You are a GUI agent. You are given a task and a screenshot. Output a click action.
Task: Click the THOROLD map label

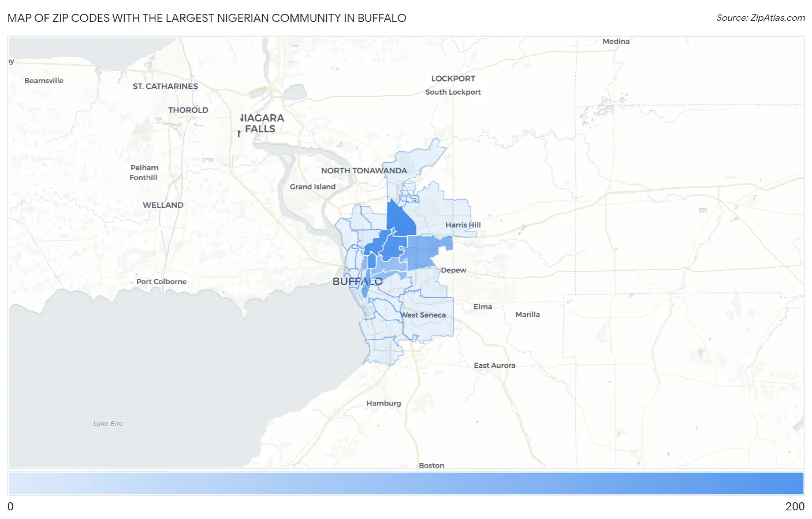pos(188,110)
